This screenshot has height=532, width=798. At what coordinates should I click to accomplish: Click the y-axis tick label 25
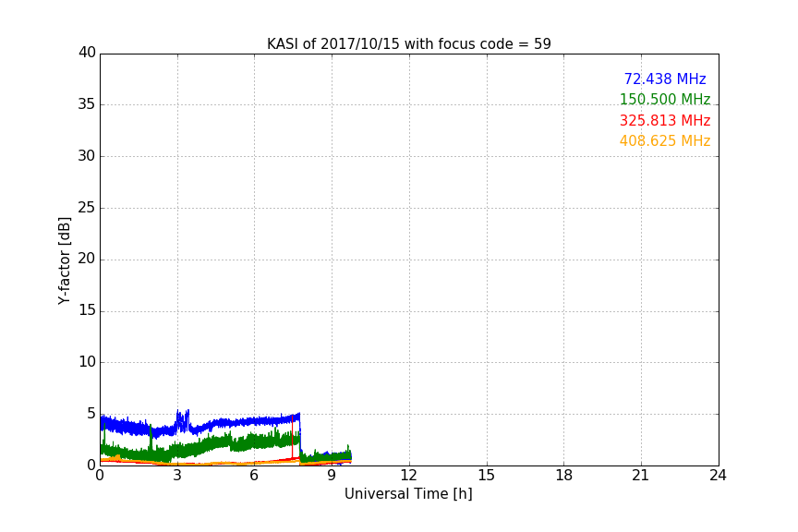coord(87,207)
